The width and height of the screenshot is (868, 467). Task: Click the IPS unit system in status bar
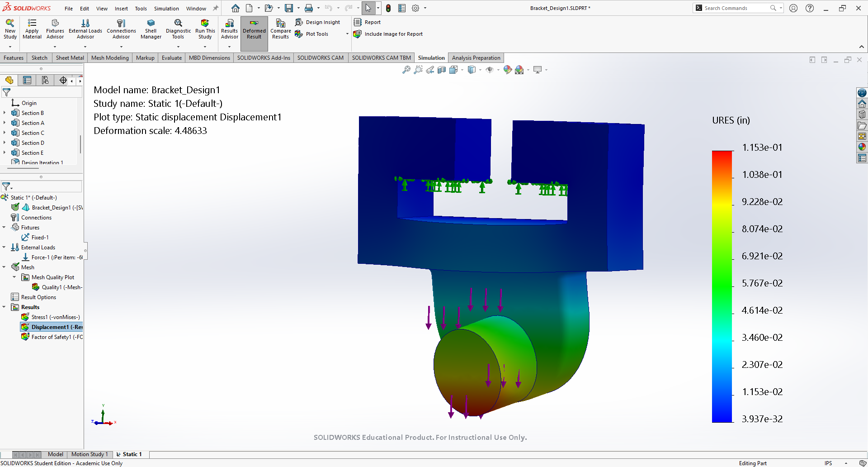click(x=828, y=463)
